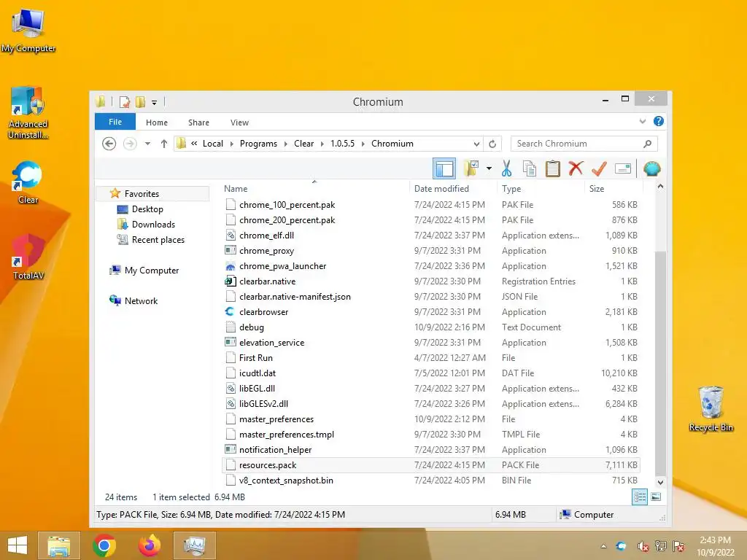This screenshot has height=560, width=747.
Task: Click the 1.0.5.5 breadcrumb
Action: tap(343, 144)
